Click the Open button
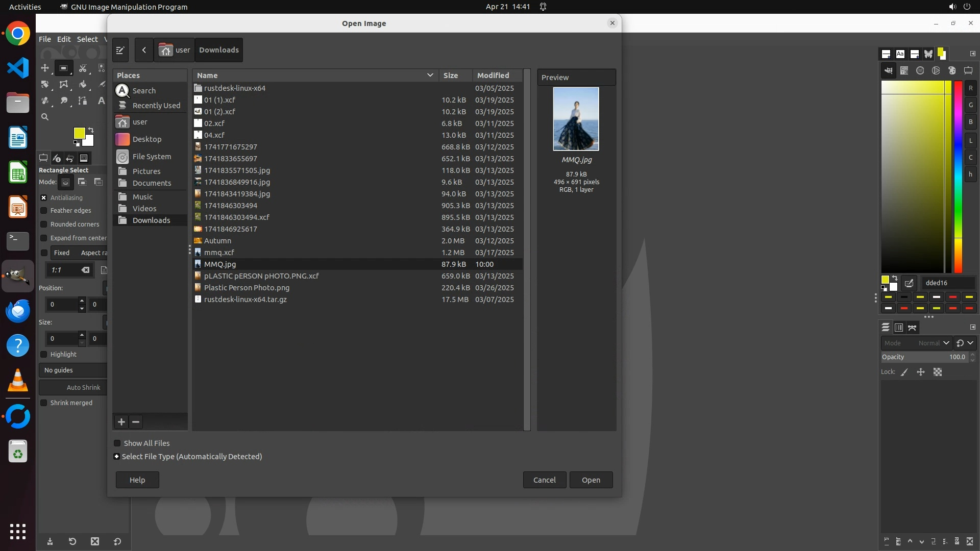Screen dimensions: 980x551 tap(591, 480)
